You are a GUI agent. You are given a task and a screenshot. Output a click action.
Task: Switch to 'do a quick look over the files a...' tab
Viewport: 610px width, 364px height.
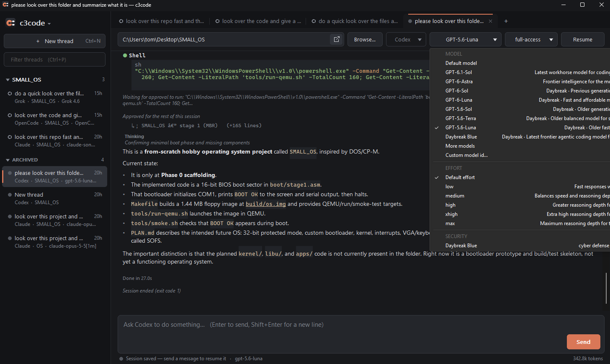[354, 21]
